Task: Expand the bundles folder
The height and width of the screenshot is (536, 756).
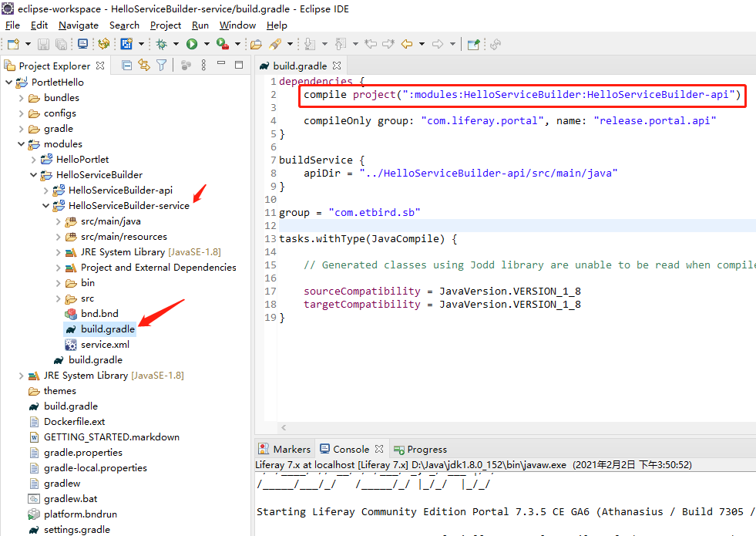Action: pyautogui.click(x=22, y=98)
